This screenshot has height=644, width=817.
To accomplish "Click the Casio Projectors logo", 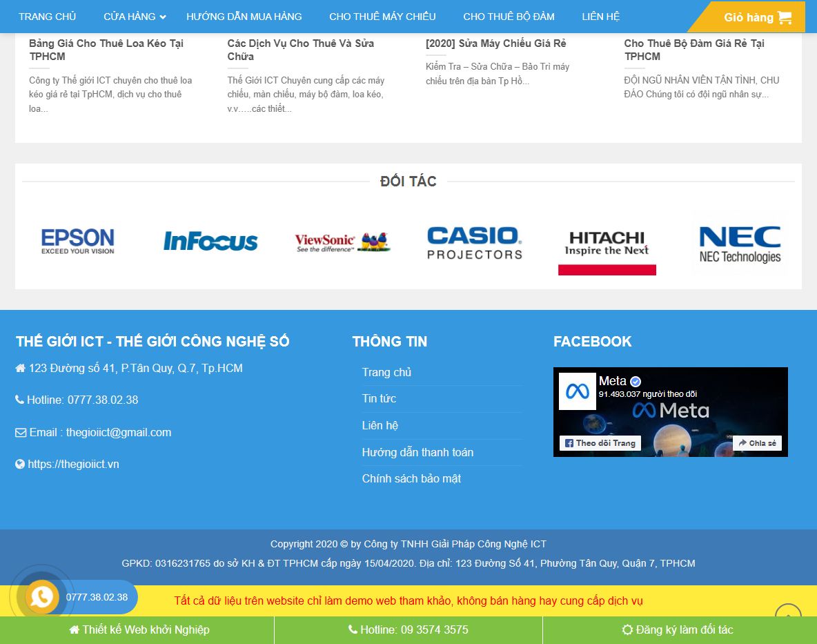I will point(475,243).
